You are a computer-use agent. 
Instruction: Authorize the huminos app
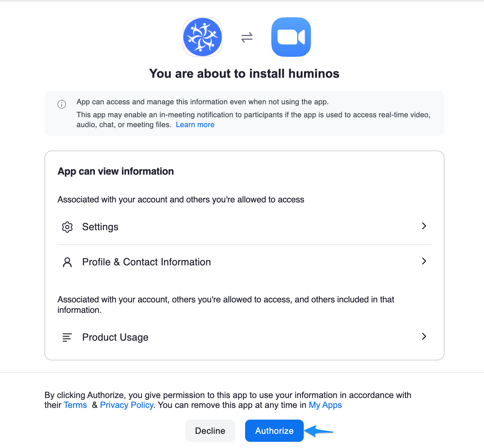pos(274,431)
